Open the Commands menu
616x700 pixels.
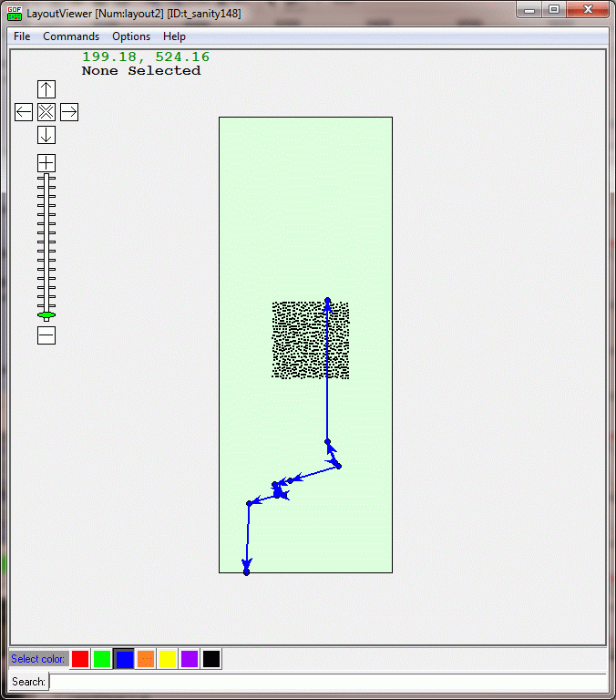[71, 36]
